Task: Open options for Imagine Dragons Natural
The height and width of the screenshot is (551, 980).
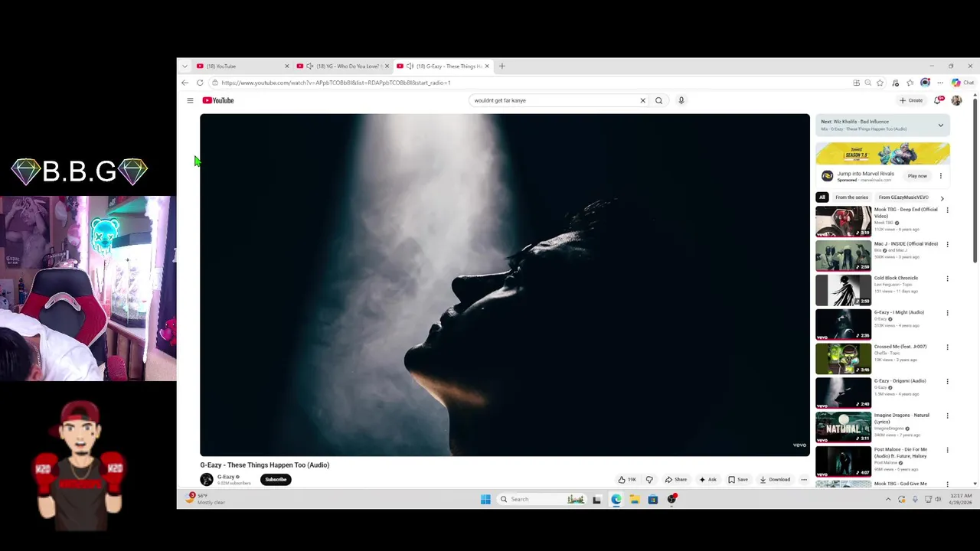Action: [x=947, y=416]
